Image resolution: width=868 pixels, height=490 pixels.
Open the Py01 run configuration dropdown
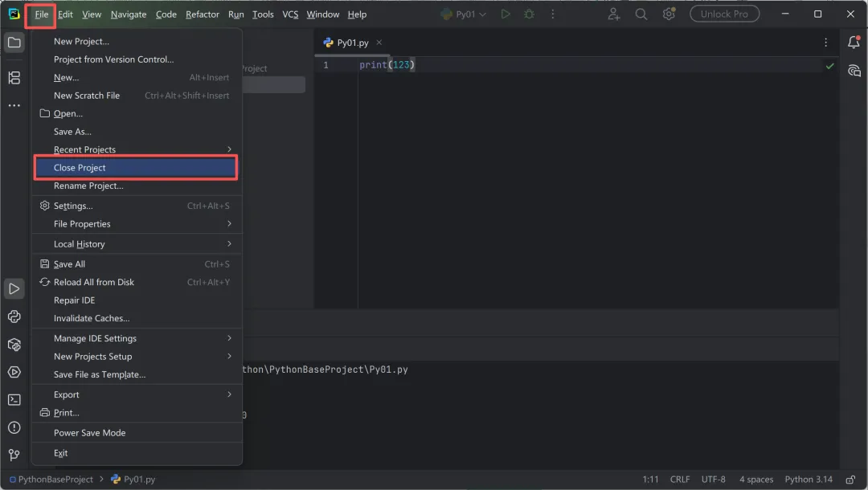(x=464, y=14)
